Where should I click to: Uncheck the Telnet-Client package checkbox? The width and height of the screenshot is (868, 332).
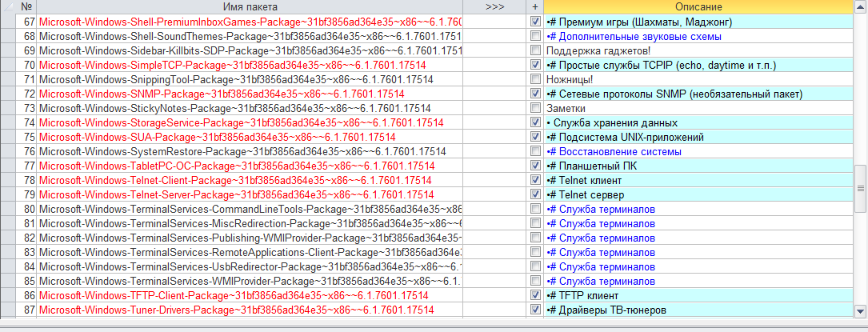point(535,180)
